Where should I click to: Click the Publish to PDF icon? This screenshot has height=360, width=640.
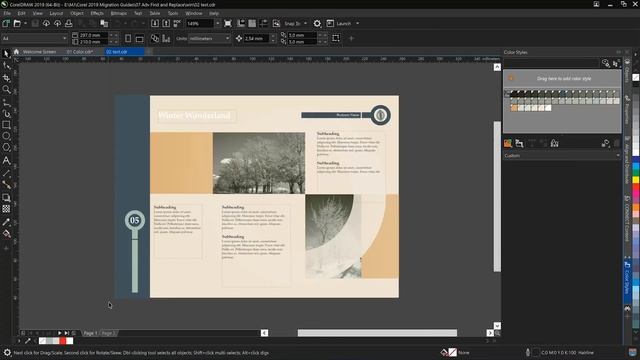coord(177,24)
